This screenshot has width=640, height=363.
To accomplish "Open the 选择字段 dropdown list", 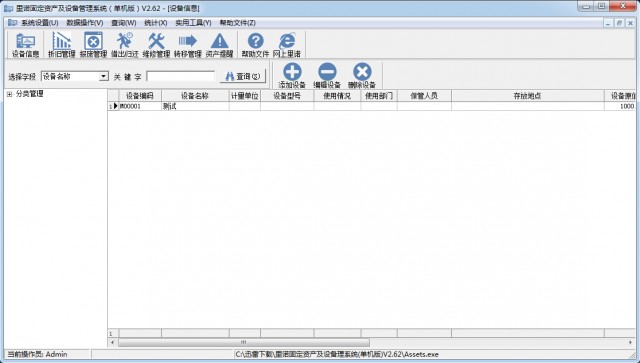I will pyautogui.click(x=104, y=76).
